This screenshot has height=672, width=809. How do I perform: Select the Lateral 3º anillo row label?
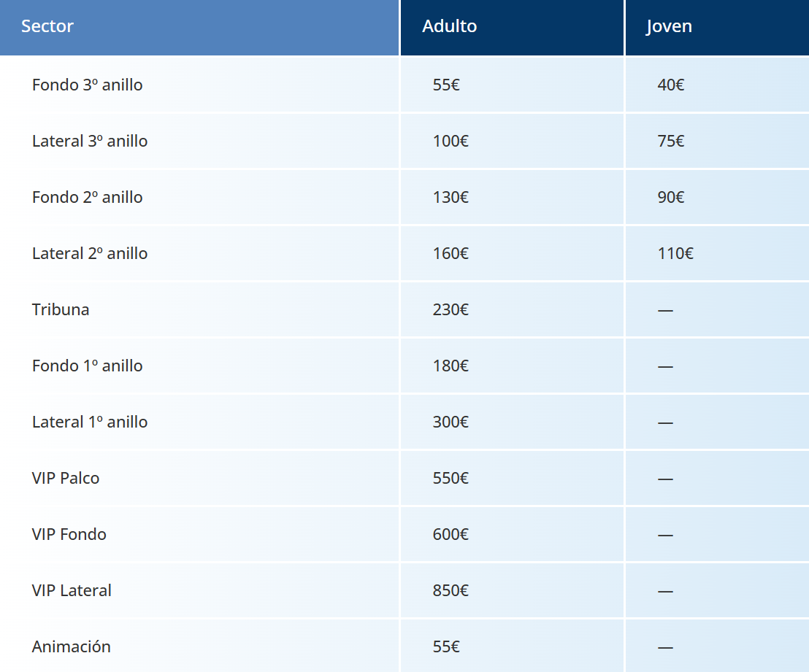[90, 141]
